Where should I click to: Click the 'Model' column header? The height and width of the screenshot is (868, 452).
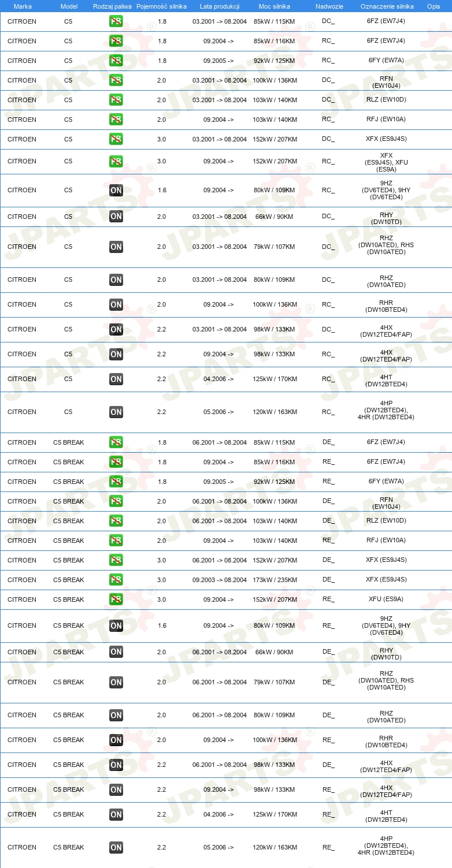[69, 6]
